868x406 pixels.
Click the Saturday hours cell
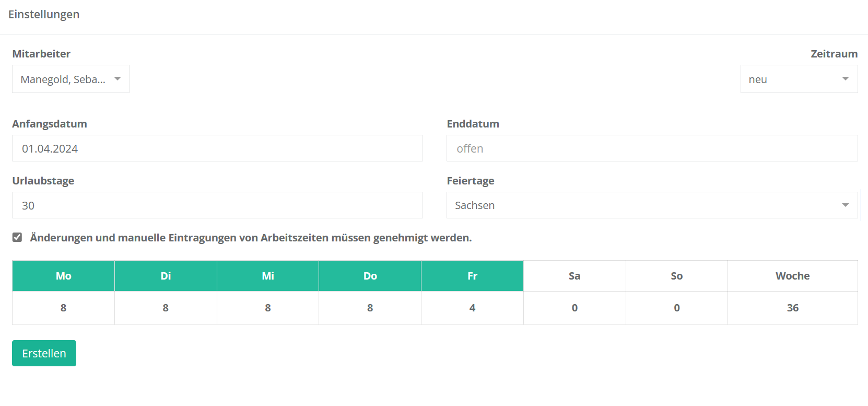coord(574,308)
